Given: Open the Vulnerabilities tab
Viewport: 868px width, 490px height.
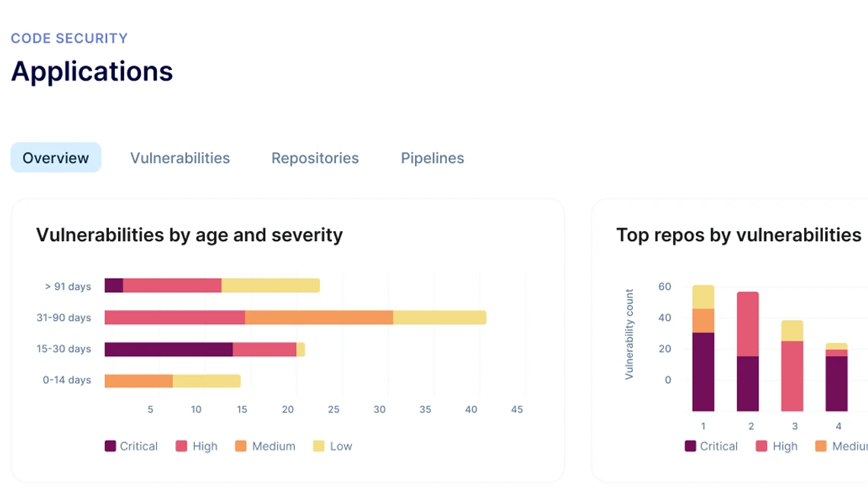Looking at the screenshot, I should click(180, 158).
